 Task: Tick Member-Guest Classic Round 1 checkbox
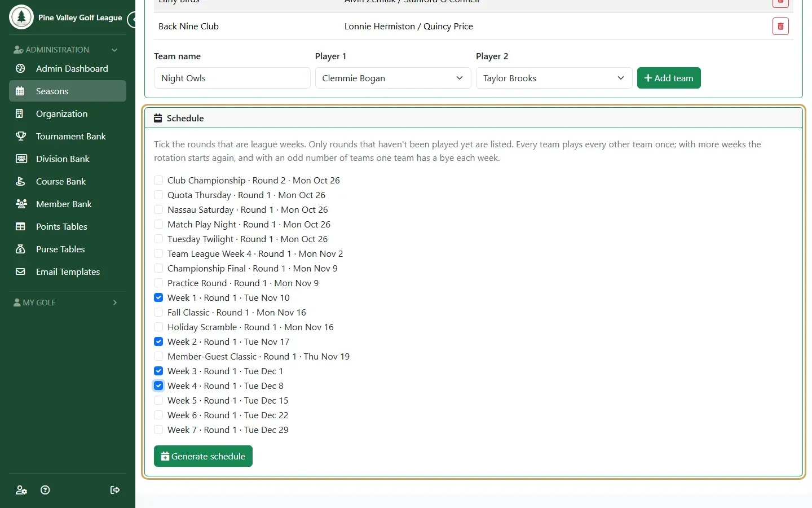tap(158, 356)
